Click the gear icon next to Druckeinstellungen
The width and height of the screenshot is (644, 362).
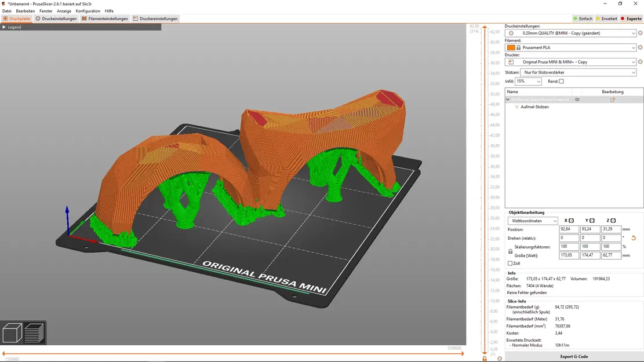pyautogui.click(x=510, y=33)
